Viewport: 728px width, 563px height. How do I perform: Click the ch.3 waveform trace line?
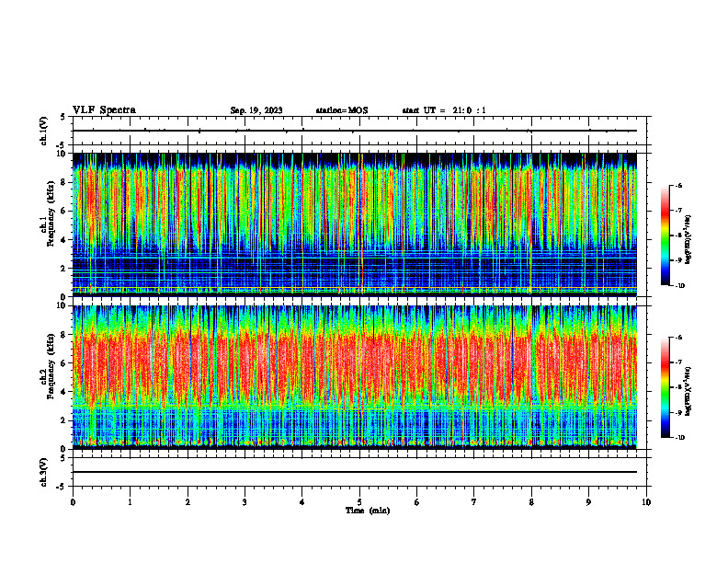coord(355,472)
